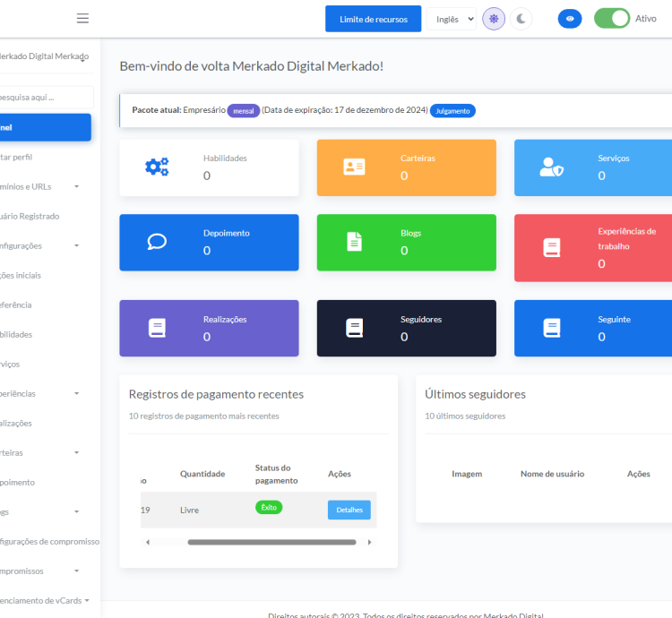Screen dimensions: 672x618
Task: Click the Limite de recursos button
Action: [373, 19]
